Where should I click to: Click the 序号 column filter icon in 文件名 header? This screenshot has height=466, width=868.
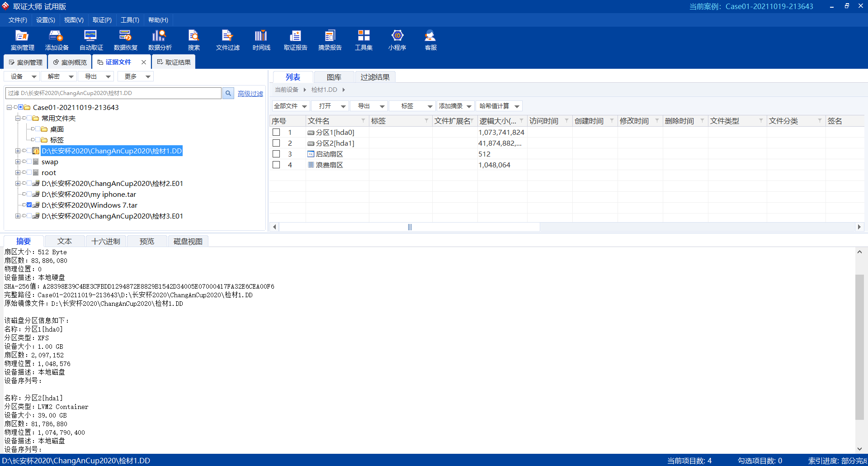click(x=363, y=121)
